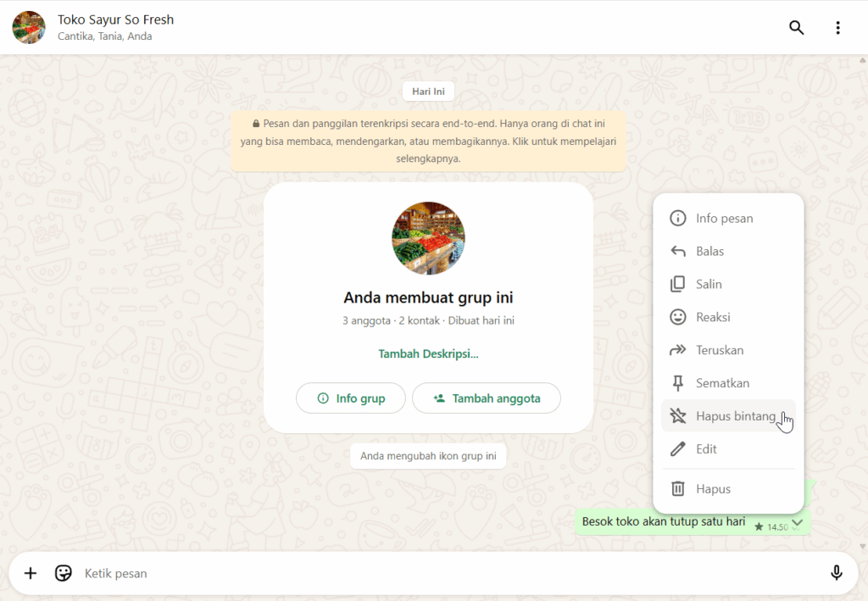The height and width of the screenshot is (601, 868).
Task: Click the pencil icon beside Edit
Action: point(677,448)
